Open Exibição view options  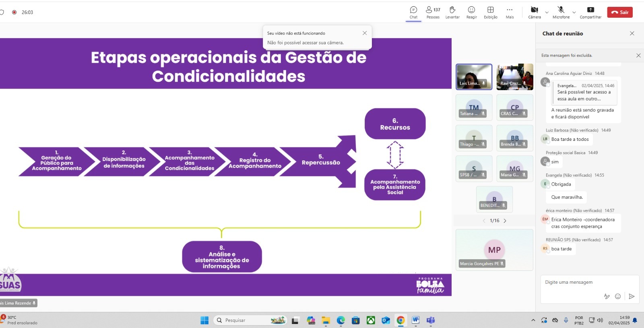(x=490, y=12)
